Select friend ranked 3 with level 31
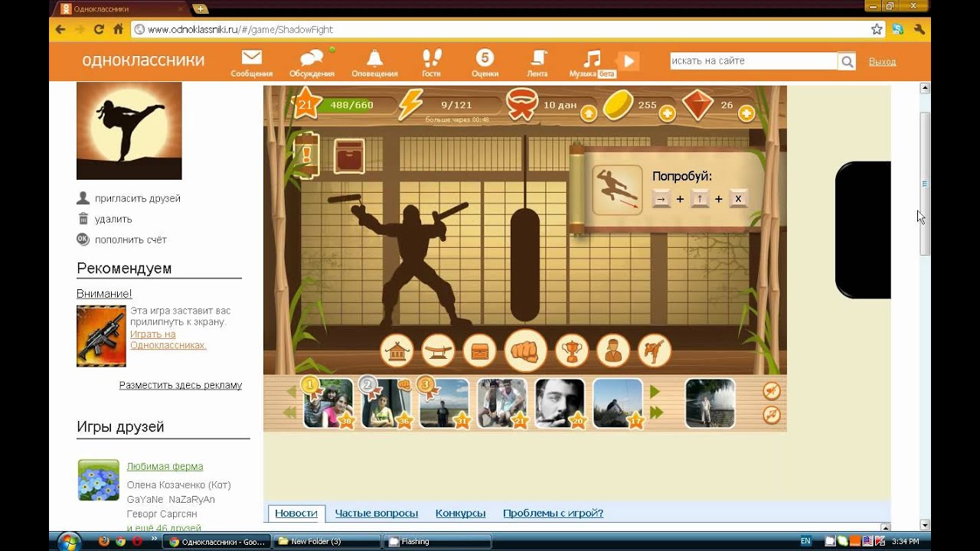 click(444, 403)
